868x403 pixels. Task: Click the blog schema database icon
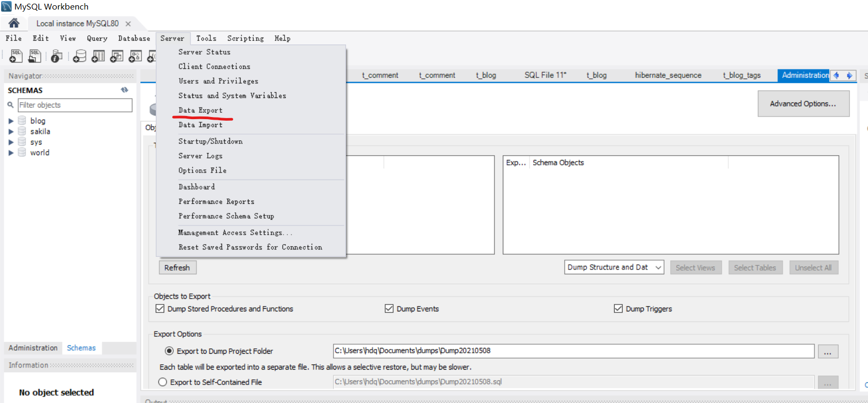pyautogui.click(x=22, y=121)
